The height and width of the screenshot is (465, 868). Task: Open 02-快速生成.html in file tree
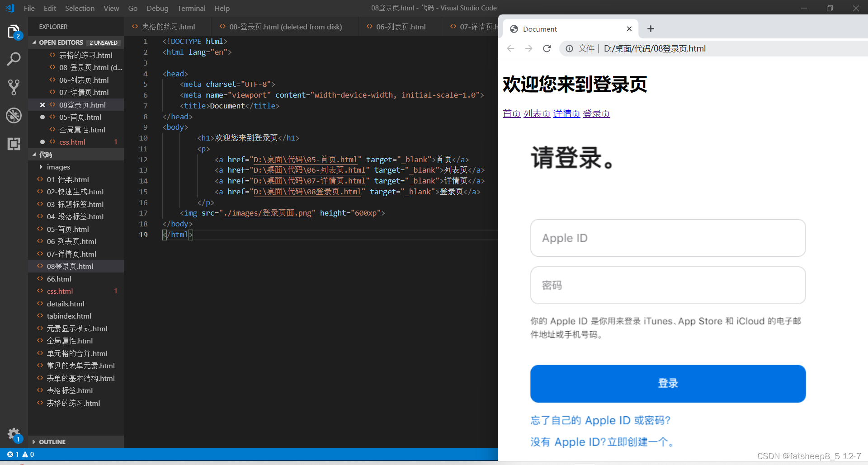pyautogui.click(x=75, y=192)
